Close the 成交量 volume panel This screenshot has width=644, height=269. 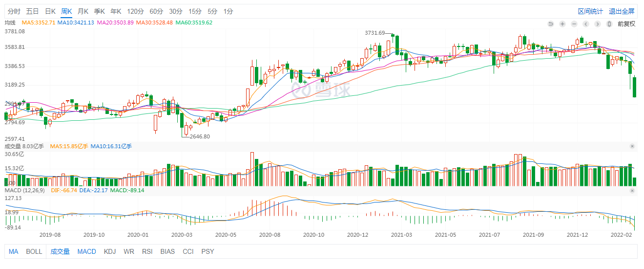click(x=632, y=146)
